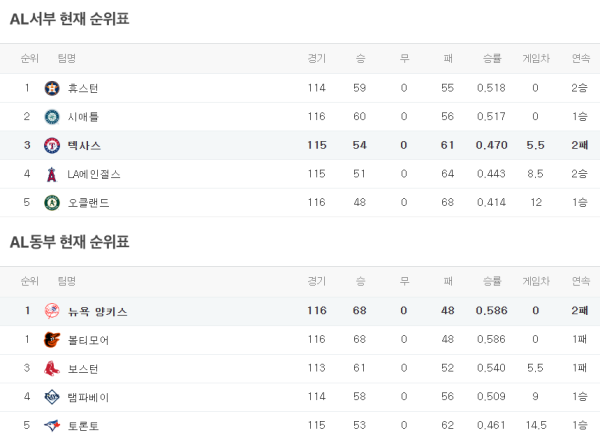Open the 볼티모어 team link
This screenshot has width=600, height=442.
[89, 340]
